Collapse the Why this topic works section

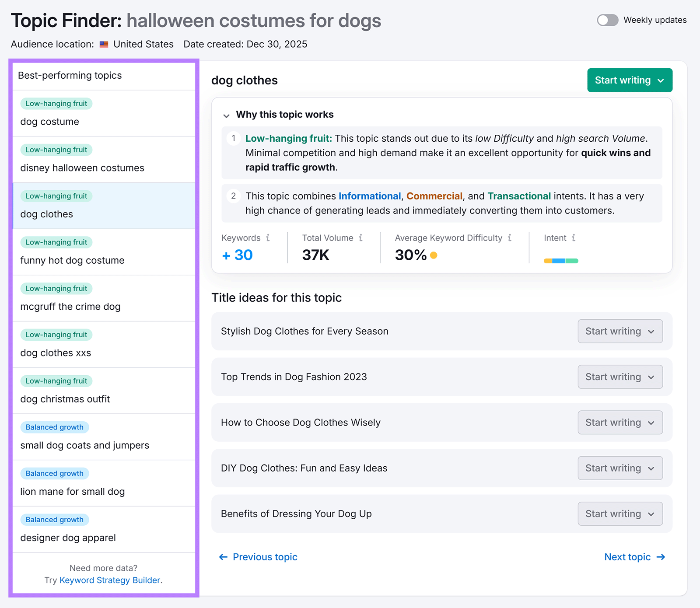227,115
